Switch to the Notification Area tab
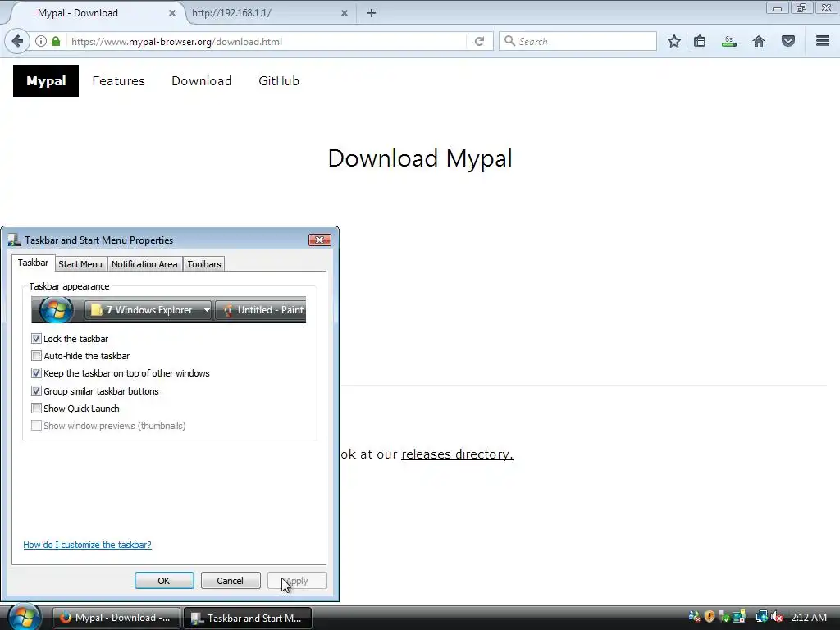840x630 pixels. (144, 264)
